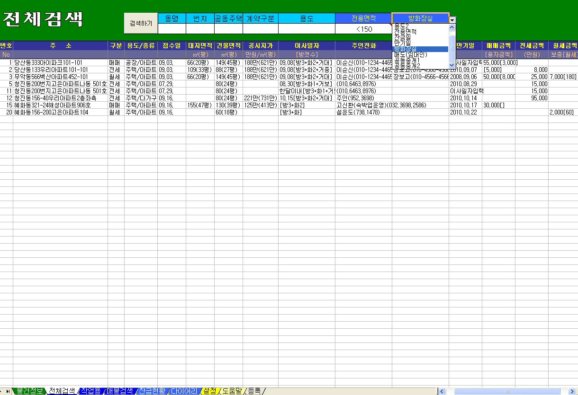Viewport: 578px width, 395px height.
Task: Select address cell in row number 20
Action: [x=60, y=112]
